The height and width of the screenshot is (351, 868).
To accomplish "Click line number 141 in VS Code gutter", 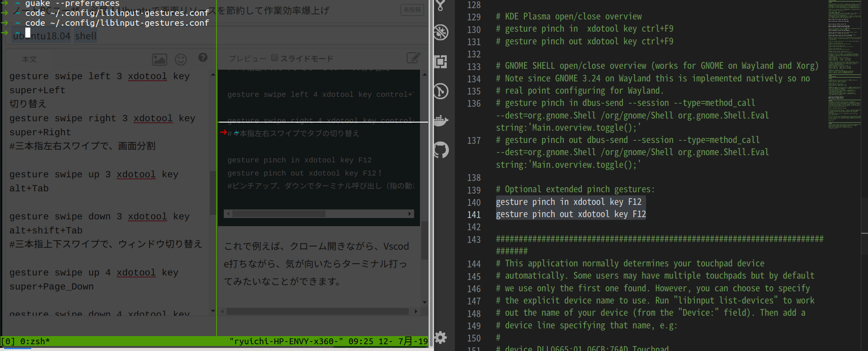I will 474,215.
